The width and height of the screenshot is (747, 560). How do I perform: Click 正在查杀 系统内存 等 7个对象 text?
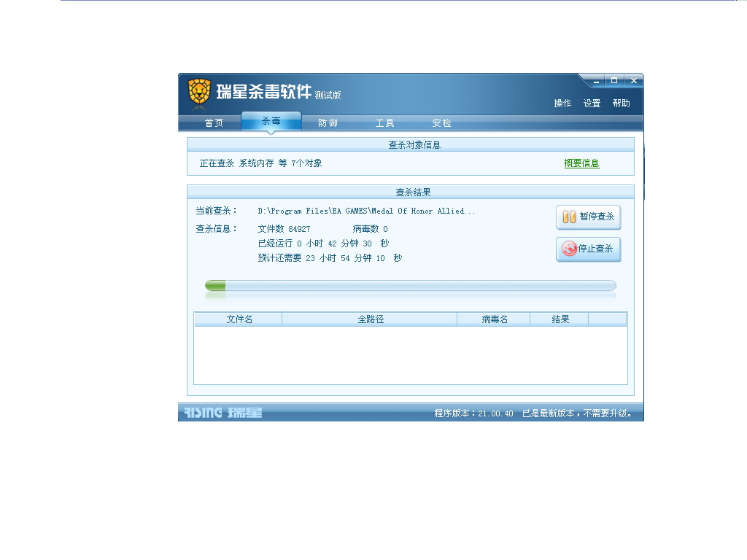tap(260, 163)
